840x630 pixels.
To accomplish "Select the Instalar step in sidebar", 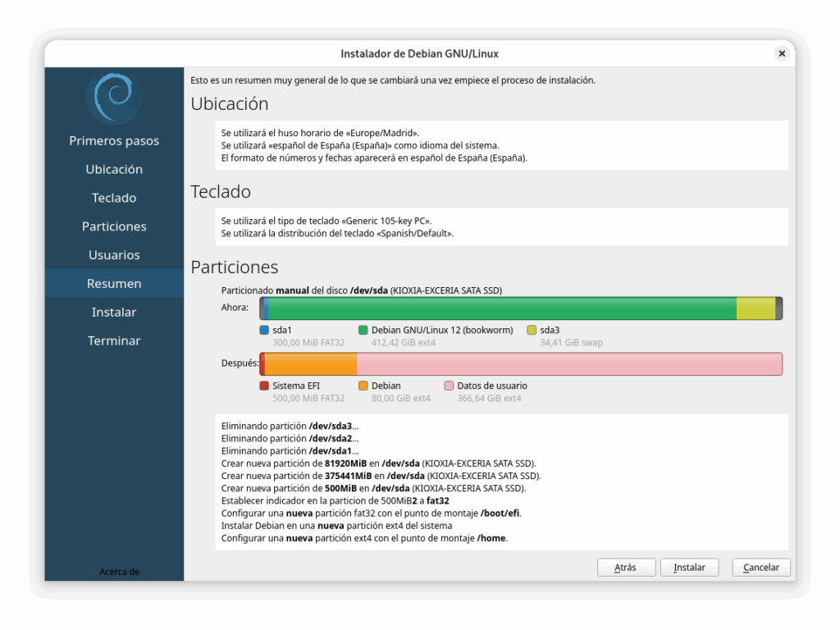I will point(114,313).
